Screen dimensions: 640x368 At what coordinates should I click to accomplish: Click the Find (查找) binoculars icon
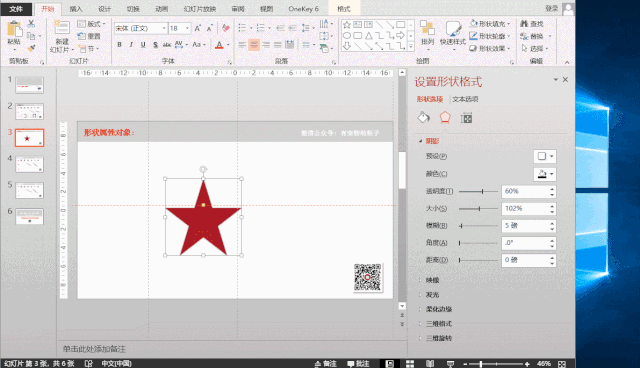click(x=524, y=24)
